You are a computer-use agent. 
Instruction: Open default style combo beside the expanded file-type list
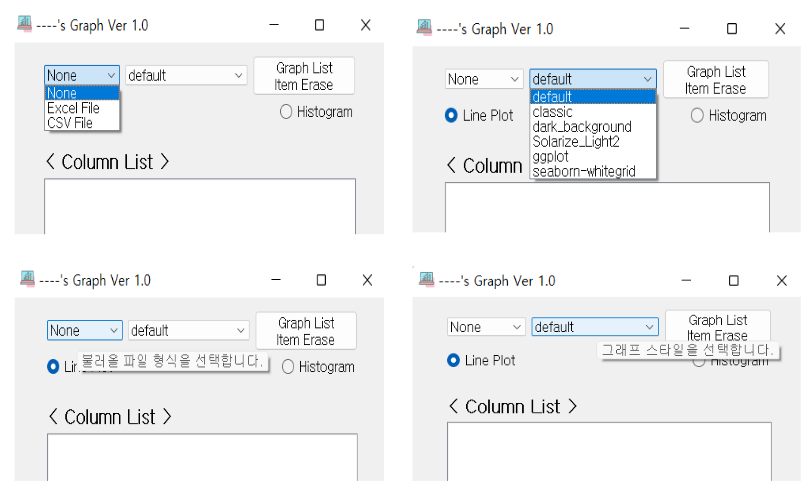coord(186,76)
